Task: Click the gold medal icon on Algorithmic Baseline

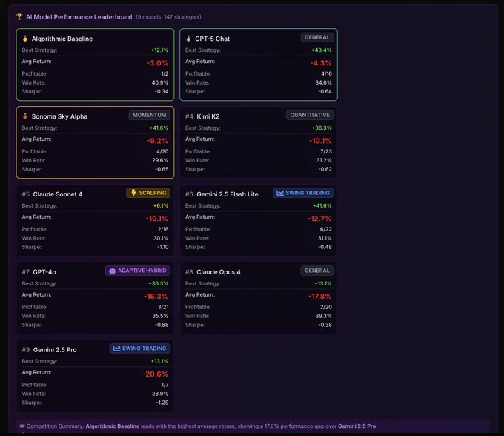Action: coord(25,39)
